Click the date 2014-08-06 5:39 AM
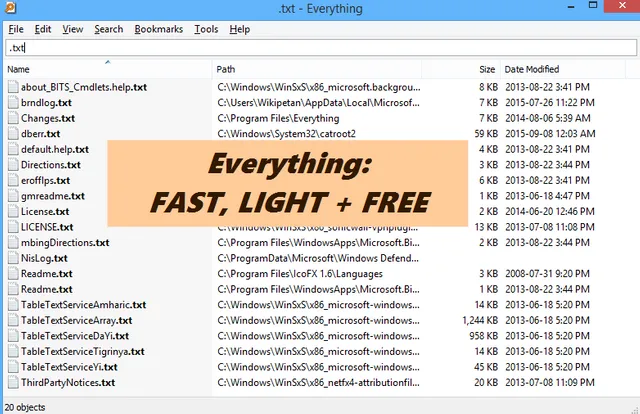The height and width of the screenshot is (414, 640). click(548, 118)
